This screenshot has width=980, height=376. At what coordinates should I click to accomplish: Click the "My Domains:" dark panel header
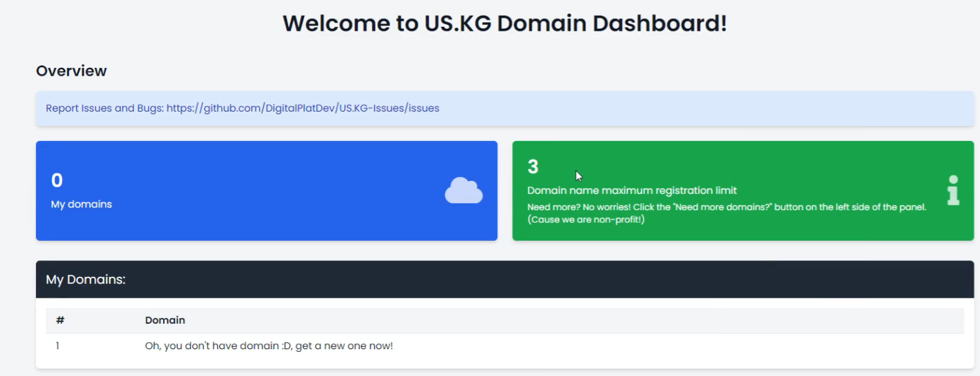tap(85, 279)
